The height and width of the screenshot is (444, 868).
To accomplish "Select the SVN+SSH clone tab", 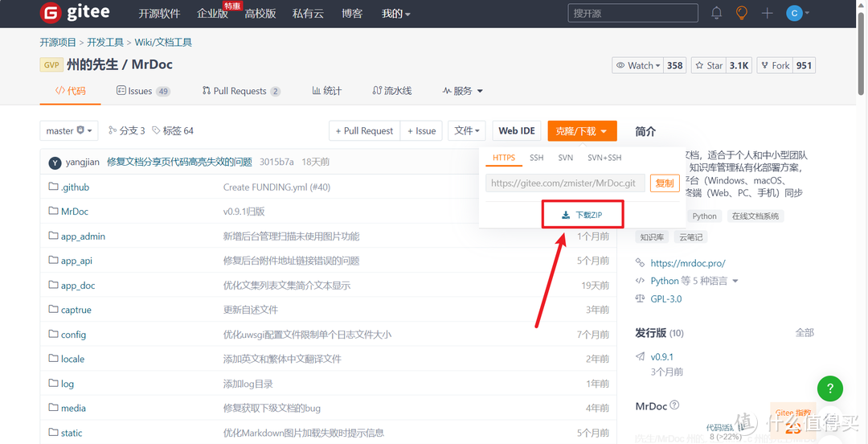I will (x=604, y=158).
